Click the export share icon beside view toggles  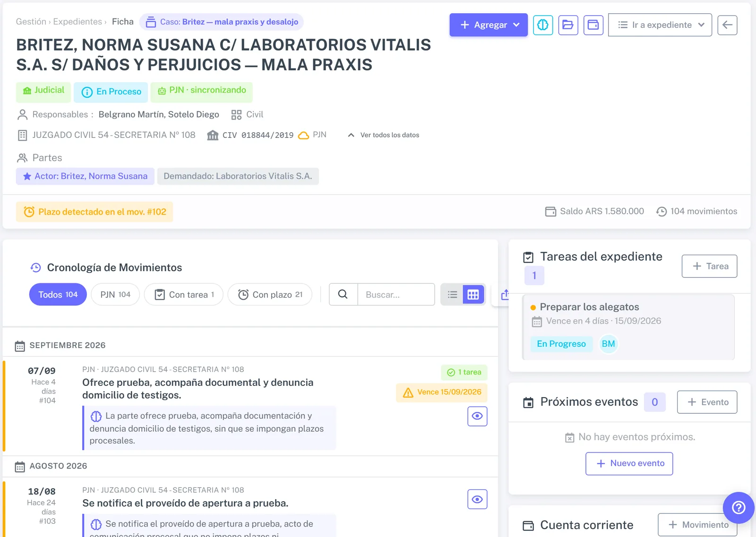[505, 295]
